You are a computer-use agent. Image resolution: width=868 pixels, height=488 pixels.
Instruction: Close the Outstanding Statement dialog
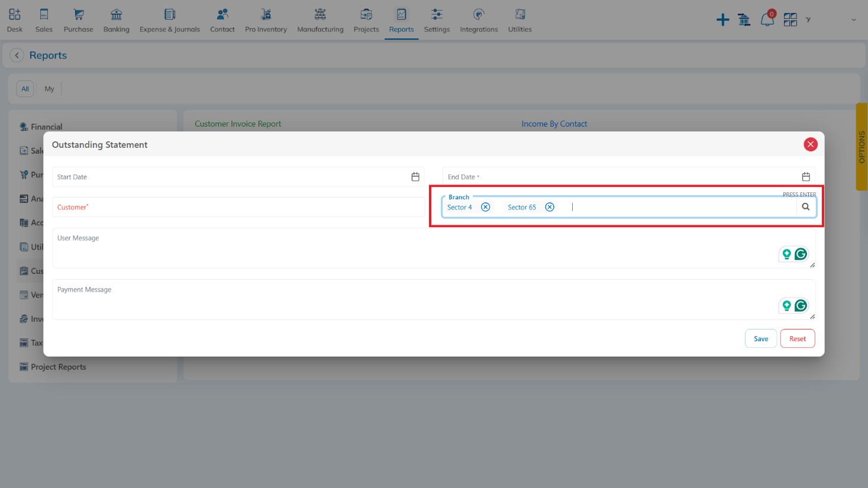(x=810, y=144)
